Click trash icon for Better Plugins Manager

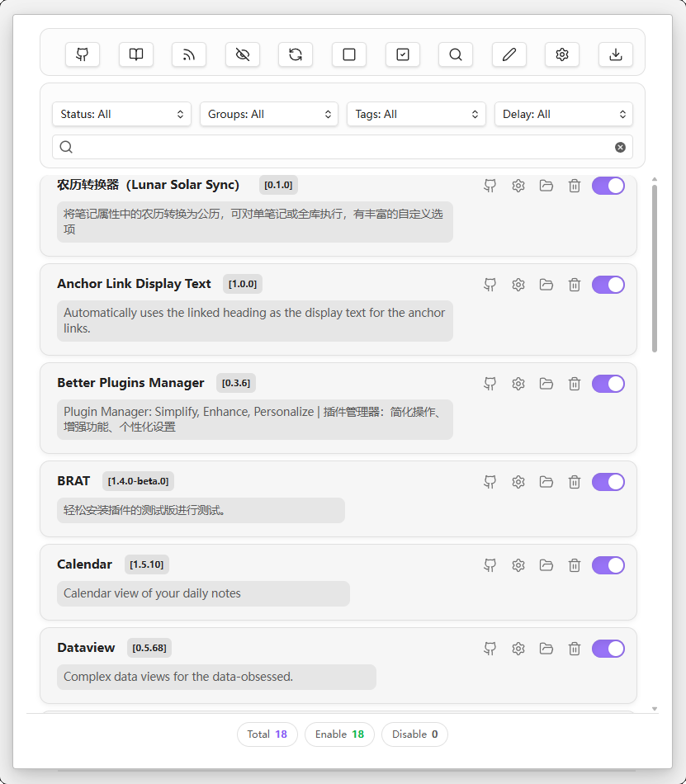coord(575,384)
